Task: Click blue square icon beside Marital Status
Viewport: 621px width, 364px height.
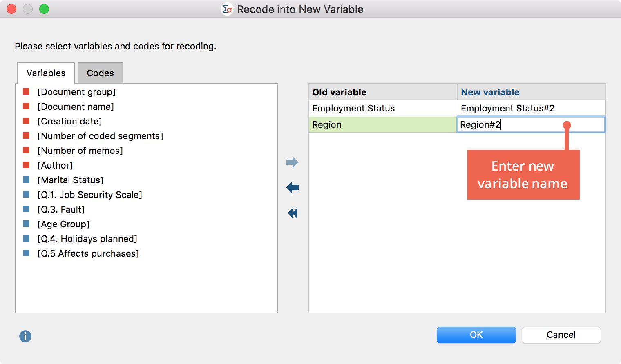Action: 26,180
